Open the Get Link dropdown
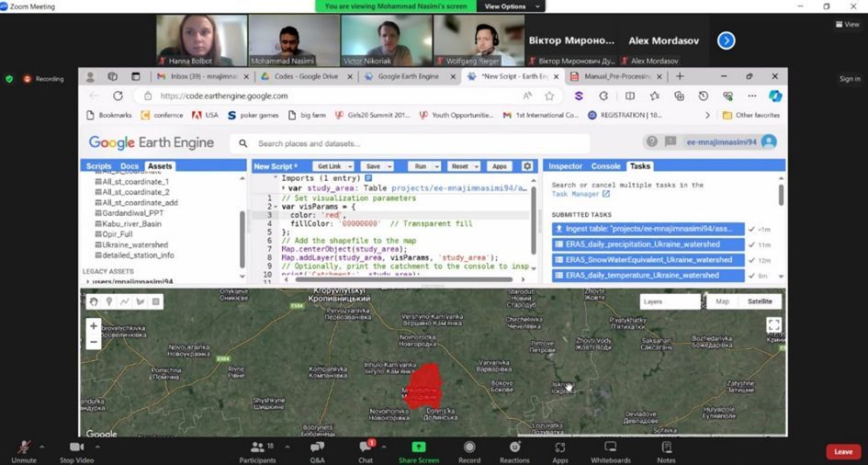Image resolution: width=868 pixels, height=465 pixels. click(333, 166)
